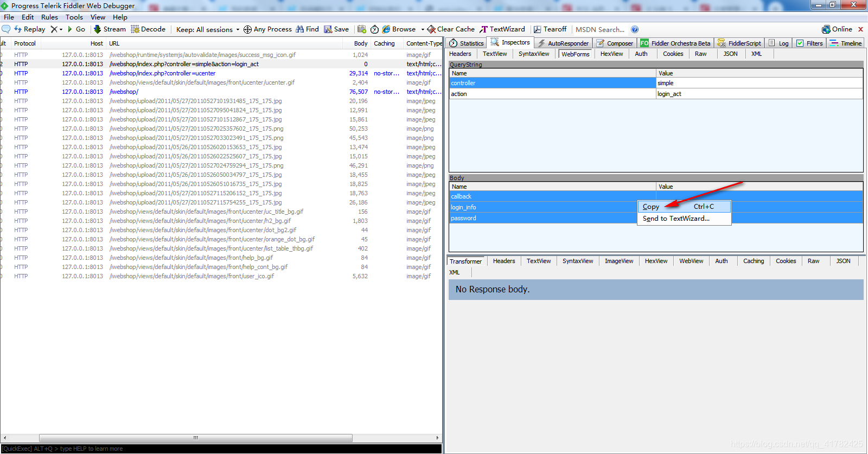This screenshot has width=868, height=454.
Task: Click the Go resume button
Action: (x=76, y=29)
